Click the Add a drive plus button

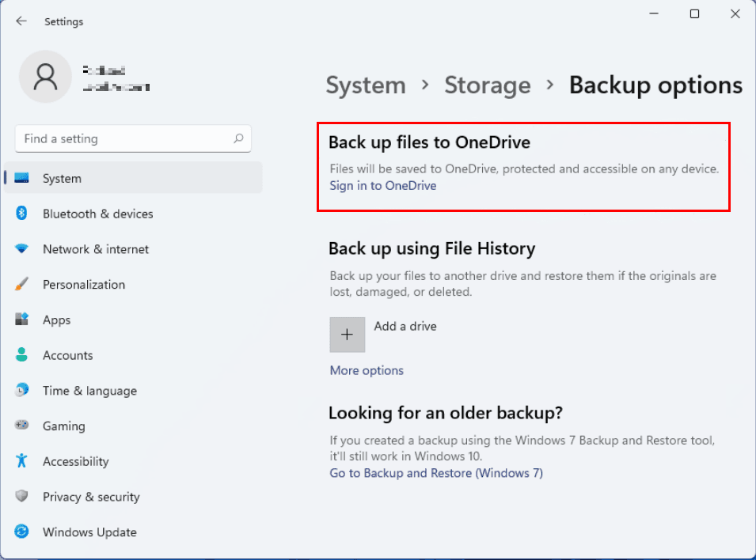(348, 335)
